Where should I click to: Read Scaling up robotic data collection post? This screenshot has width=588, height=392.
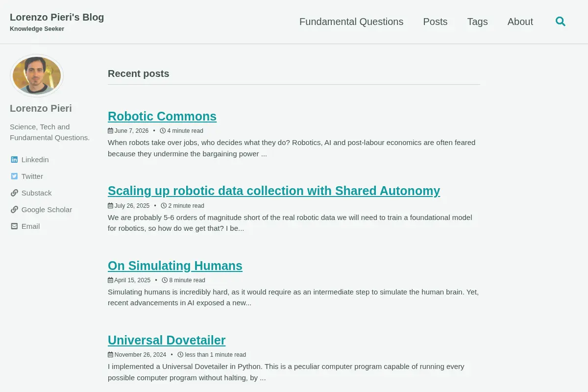pos(274,191)
